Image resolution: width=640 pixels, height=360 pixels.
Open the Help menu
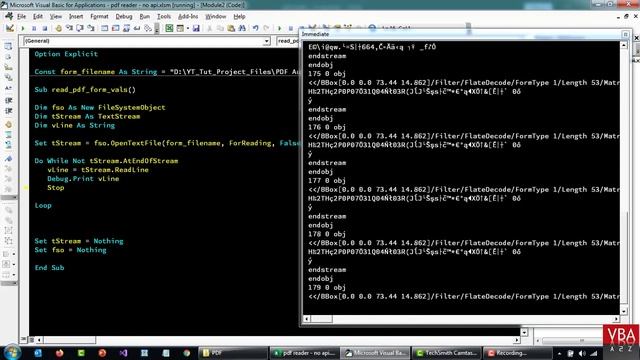tap(239, 16)
